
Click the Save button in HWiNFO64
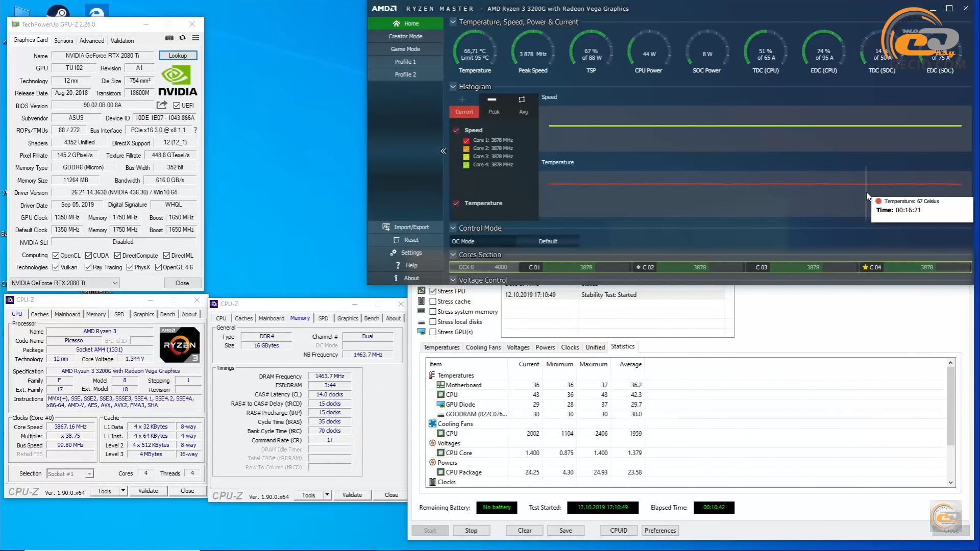pos(565,530)
